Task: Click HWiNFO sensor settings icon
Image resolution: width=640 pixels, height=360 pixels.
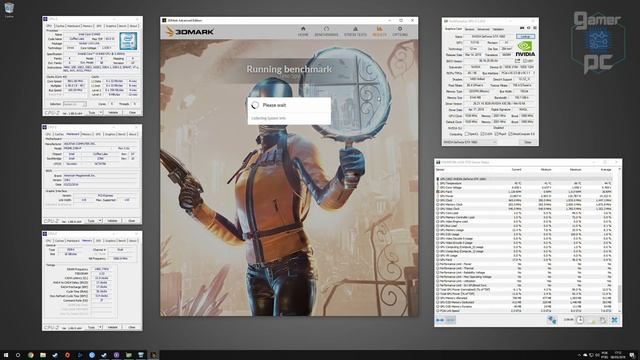Action: coord(603,320)
